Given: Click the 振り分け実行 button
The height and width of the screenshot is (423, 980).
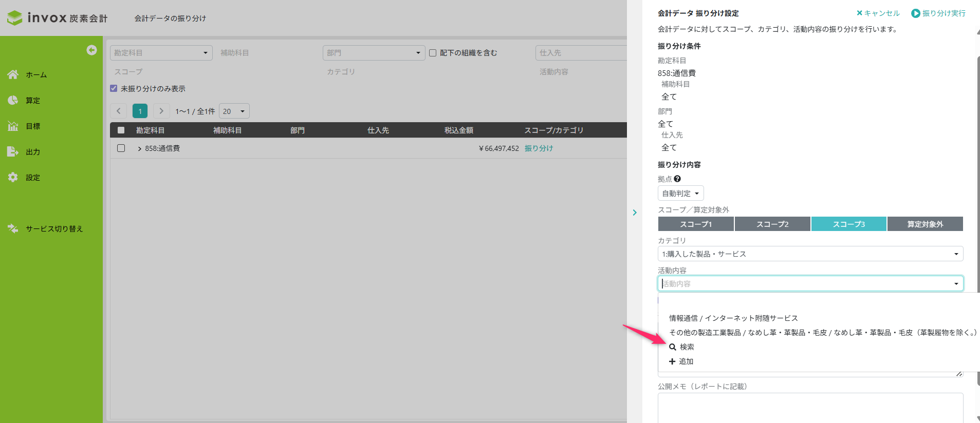Looking at the screenshot, I should click(x=938, y=13).
